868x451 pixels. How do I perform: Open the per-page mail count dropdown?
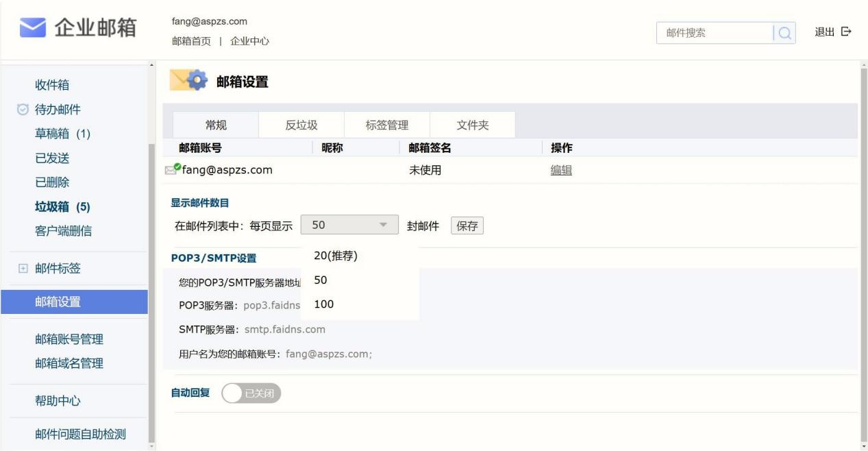coord(349,225)
